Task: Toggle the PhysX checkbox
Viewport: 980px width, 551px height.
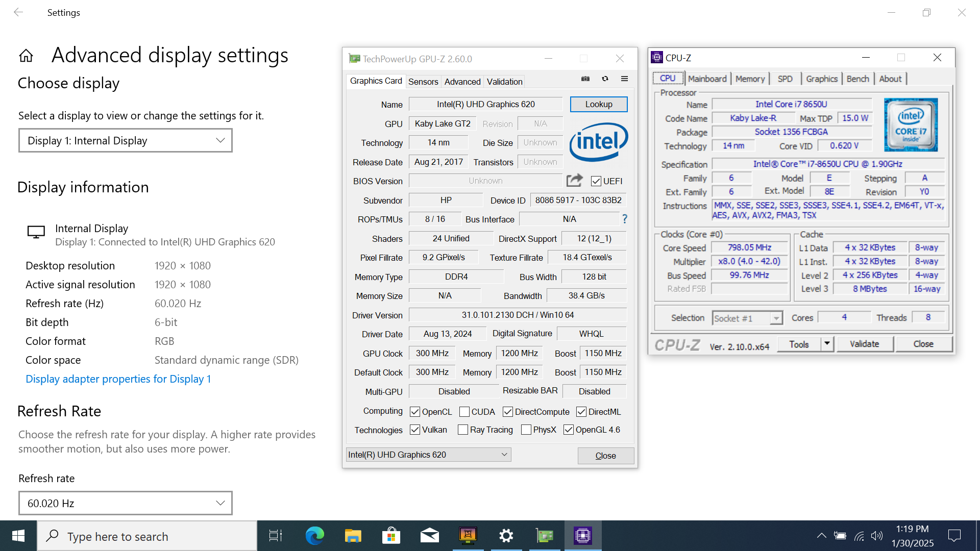Action: (526, 430)
